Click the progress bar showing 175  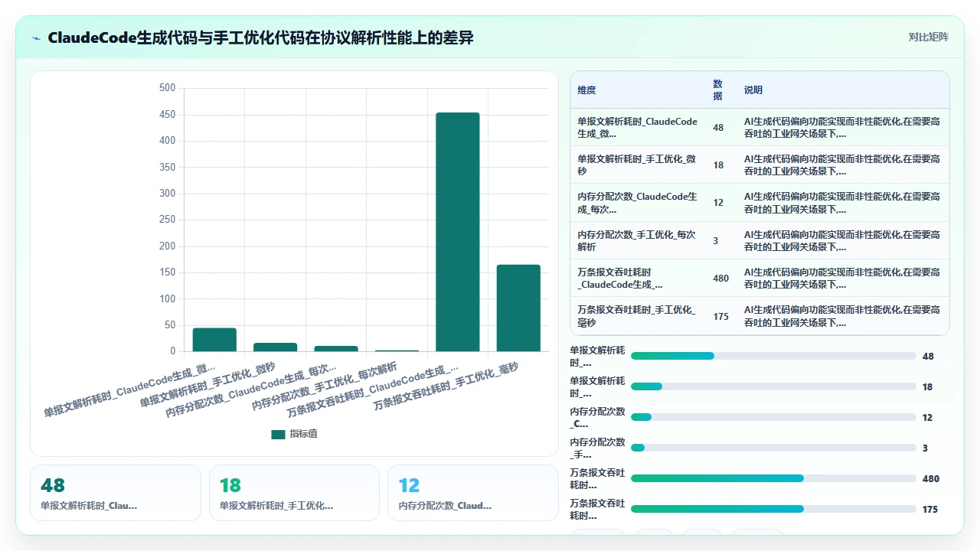[x=773, y=509]
